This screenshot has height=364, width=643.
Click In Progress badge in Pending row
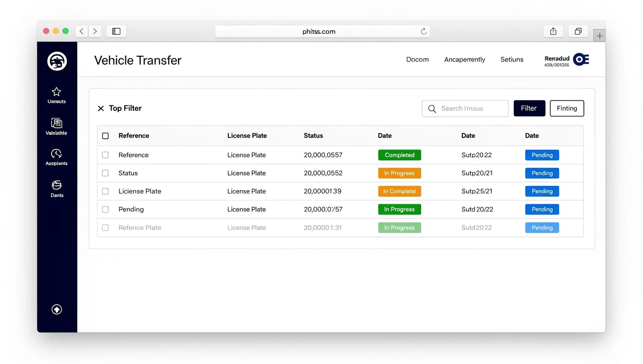coord(400,209)
